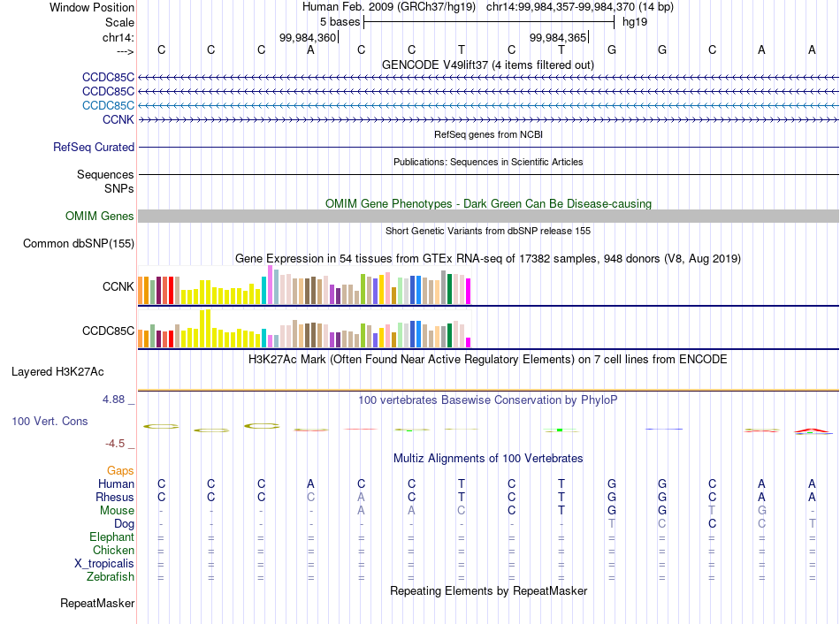This screenshot has height=624, width=840.
Task: Select the Zebrafish alignment row label
Action: coord(111,576)
